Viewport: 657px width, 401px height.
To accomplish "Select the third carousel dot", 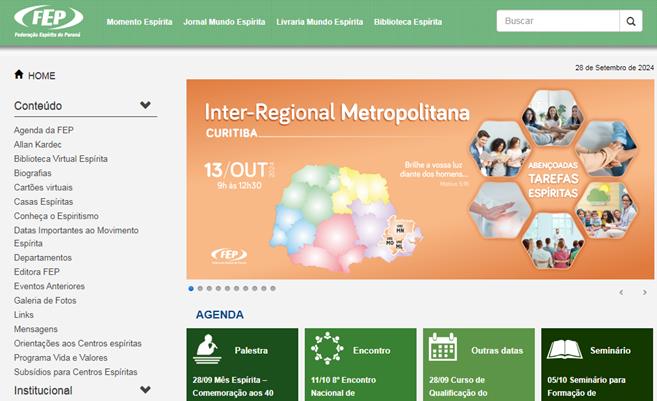I will [x=209, y=288].
